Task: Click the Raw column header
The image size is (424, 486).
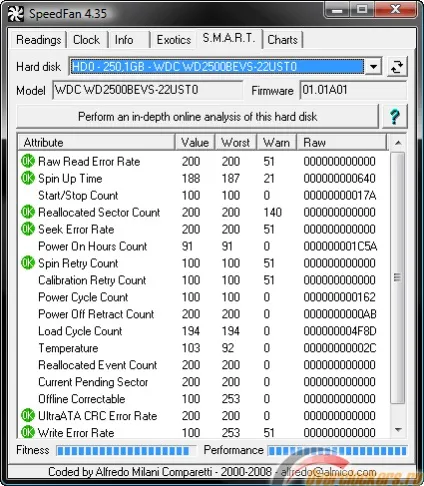Action: click(x=342, y=143)
